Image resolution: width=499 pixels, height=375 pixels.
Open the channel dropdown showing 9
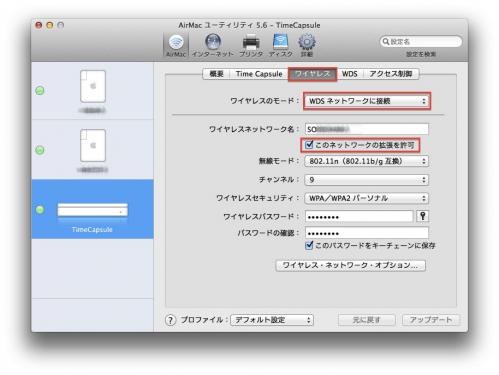pyautogui.click(x=367, y=180)
